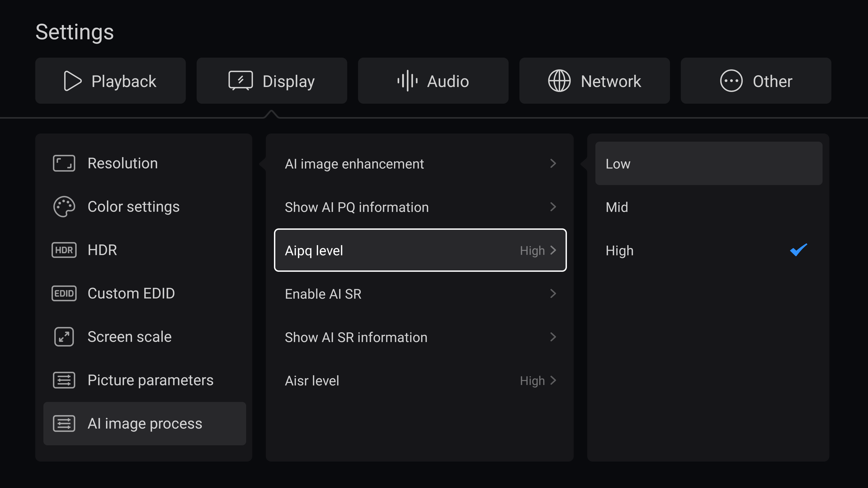868x488 pixels.
Task: Open the Playback settings tab
Action: coord(111,81)
